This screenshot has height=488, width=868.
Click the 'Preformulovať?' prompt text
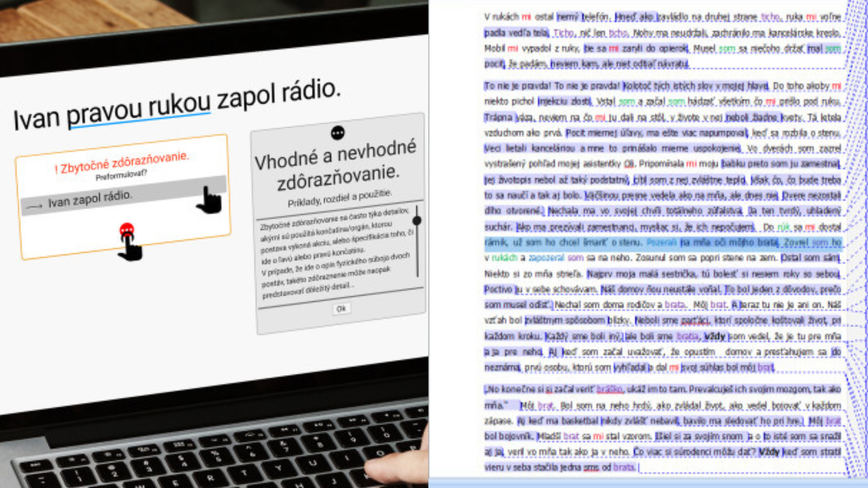click(x=121, y=176)
